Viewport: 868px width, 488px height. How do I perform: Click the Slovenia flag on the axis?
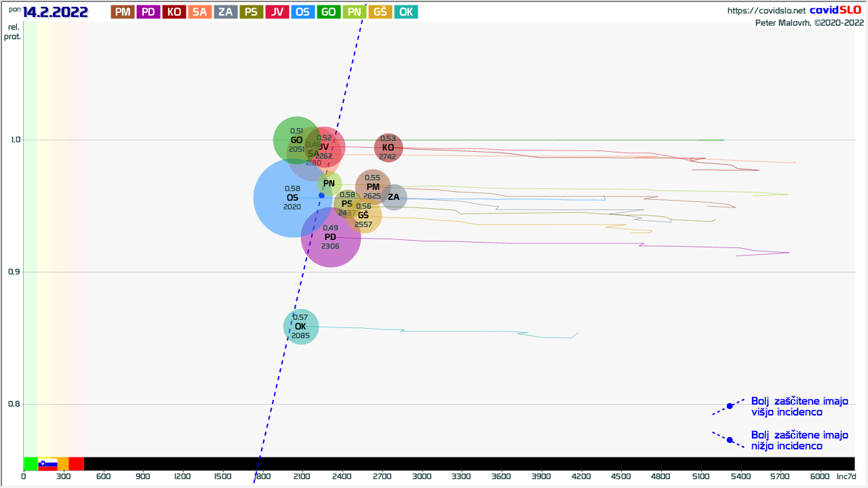47,464
